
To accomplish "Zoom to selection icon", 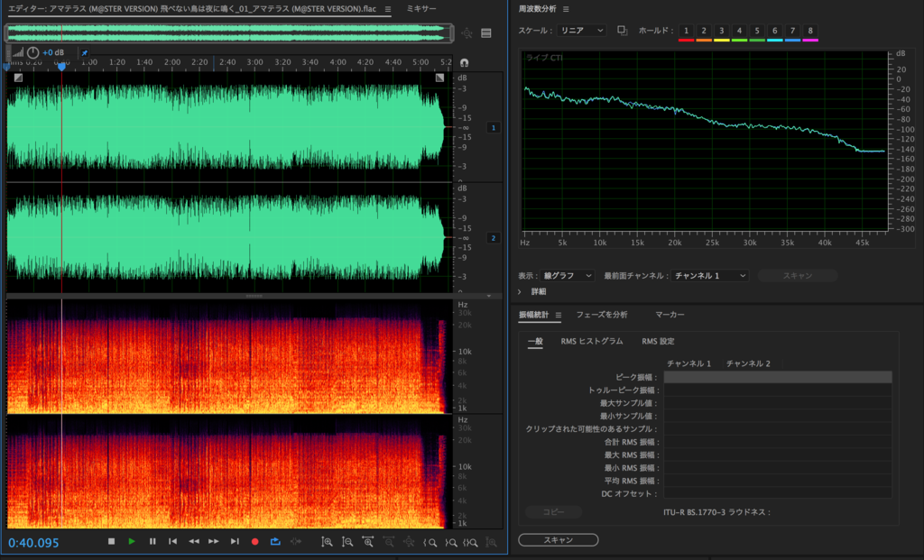I will [x=471, y=542].
